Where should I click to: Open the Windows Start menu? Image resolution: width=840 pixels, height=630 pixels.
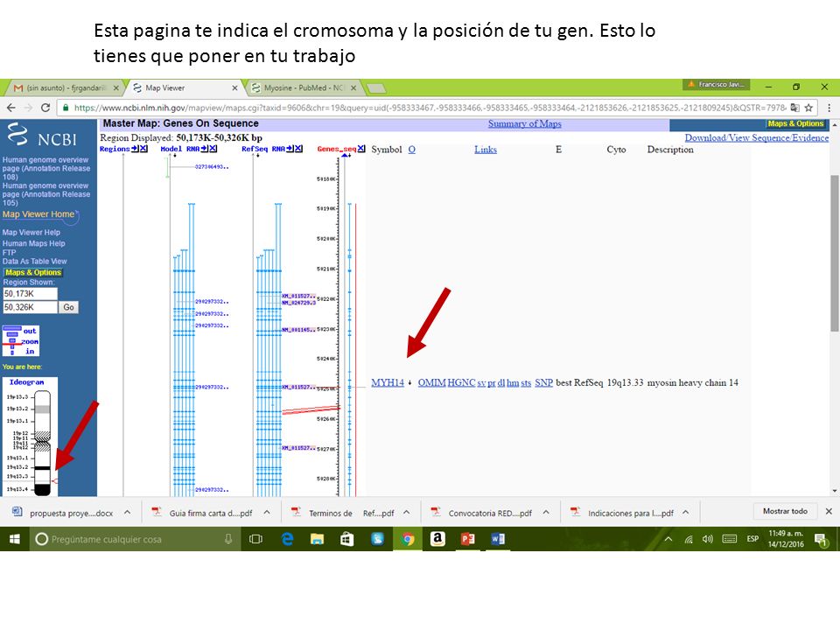click(15, 539)
